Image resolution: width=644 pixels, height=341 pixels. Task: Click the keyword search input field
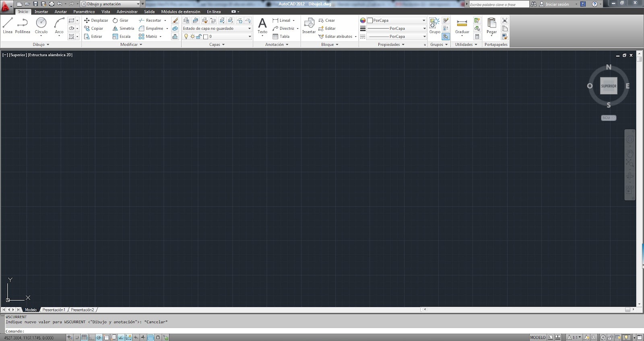coord(499,4)
